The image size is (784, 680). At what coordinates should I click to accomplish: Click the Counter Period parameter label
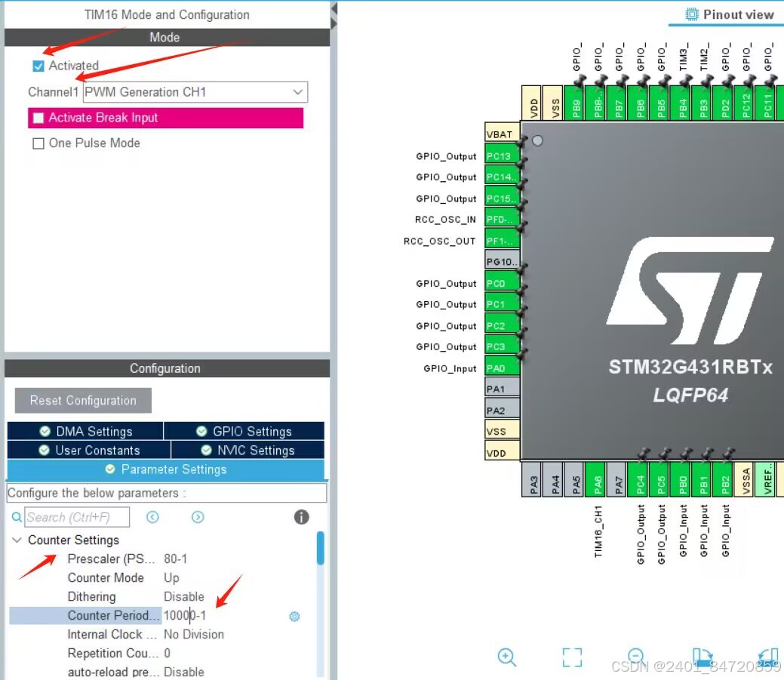[x=113, y=616]
